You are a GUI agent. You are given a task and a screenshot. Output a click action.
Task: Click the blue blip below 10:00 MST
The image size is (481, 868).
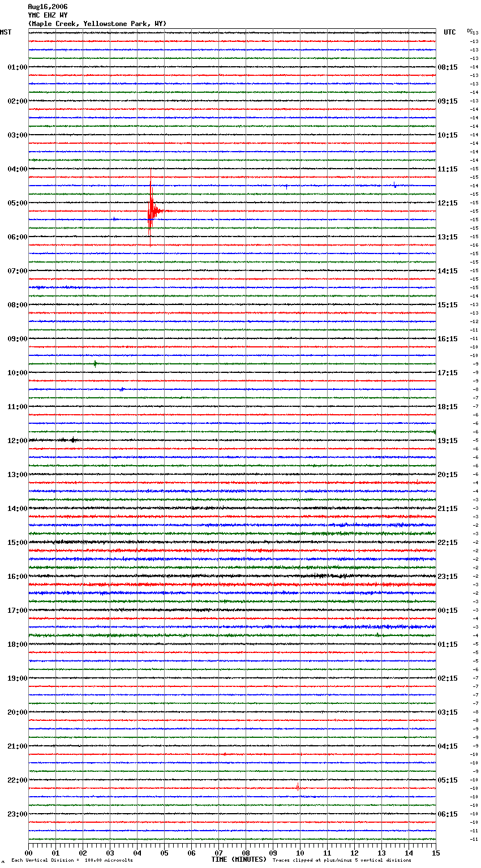point(122,389)
